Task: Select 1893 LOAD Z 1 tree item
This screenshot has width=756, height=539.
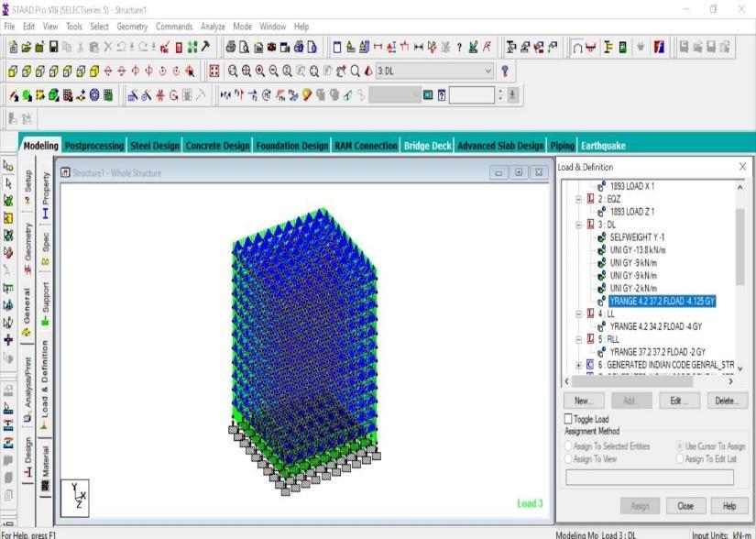Action: coord(631,212)
